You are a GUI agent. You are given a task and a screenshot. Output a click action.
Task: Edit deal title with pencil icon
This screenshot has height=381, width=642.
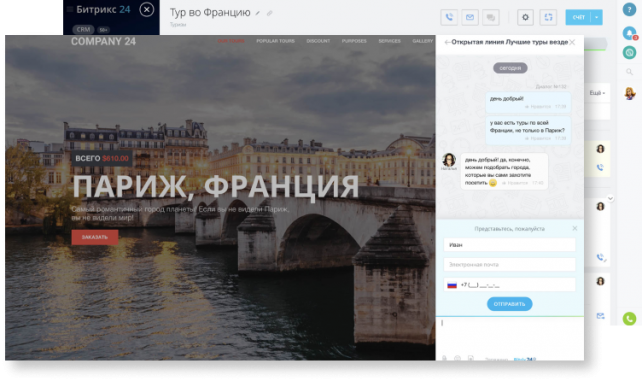[258, 13]
